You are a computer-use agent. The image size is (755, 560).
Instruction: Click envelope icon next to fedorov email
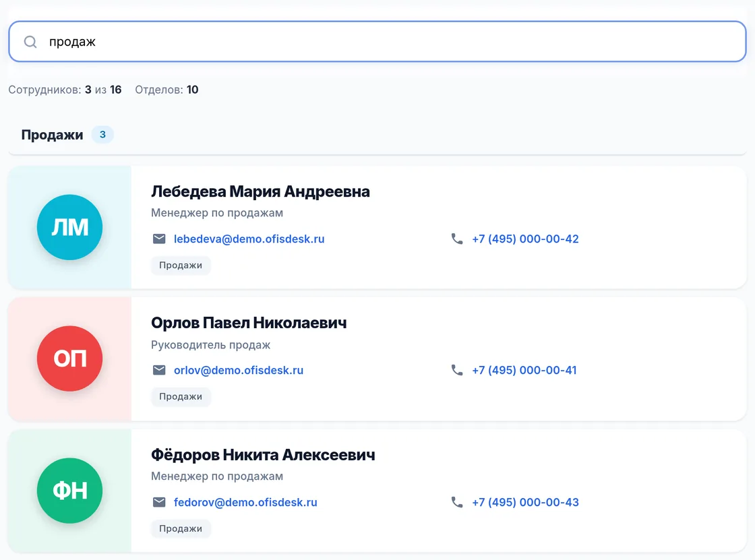159,502
